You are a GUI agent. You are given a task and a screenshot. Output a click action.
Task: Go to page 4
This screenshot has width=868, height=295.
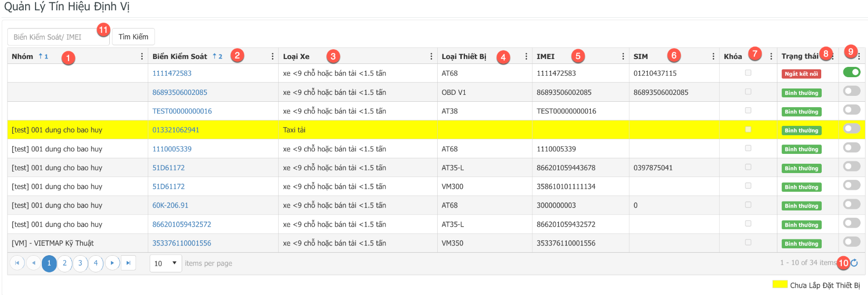pos(96,263)
